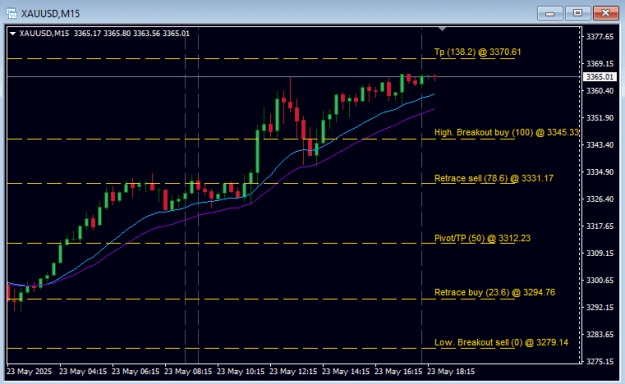Select the Tp (138.2) @ 3370.61 label
Screen dimensions: 625x384
point(477,52)
